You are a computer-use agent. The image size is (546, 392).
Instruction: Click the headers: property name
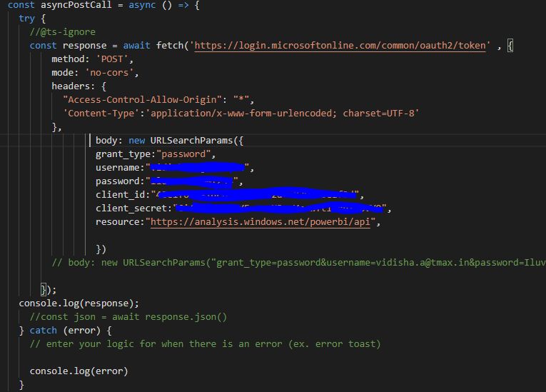73,86
